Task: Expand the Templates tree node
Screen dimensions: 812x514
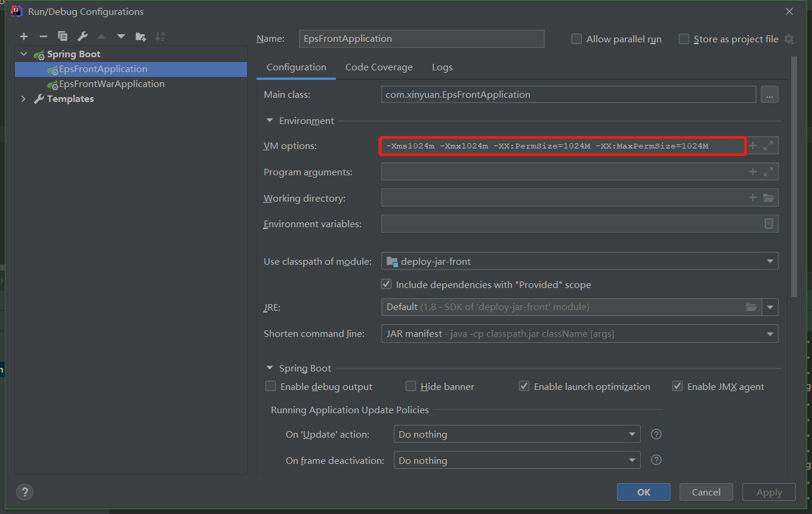Action: 24,99
